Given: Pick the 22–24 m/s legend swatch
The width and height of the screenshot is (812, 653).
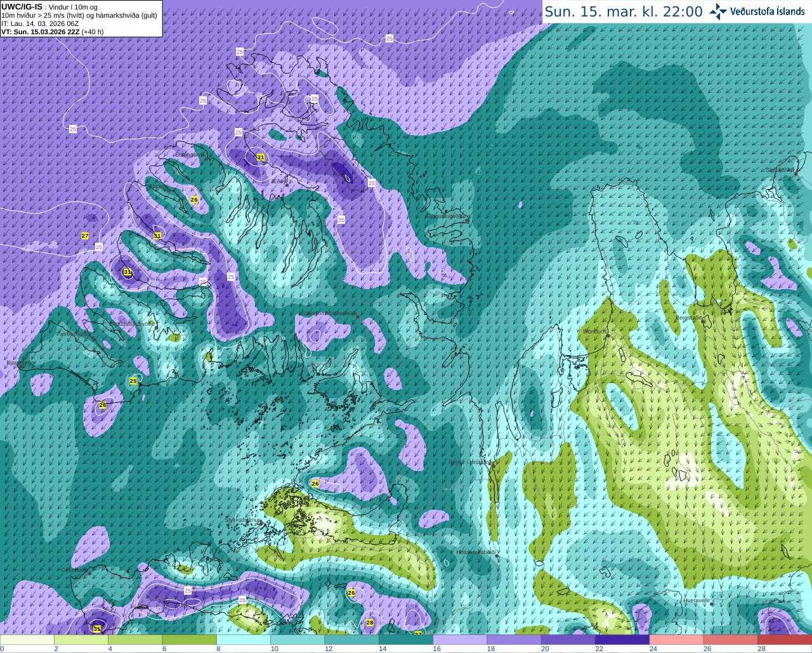Looking at the screenshot, I should point(622,640).
